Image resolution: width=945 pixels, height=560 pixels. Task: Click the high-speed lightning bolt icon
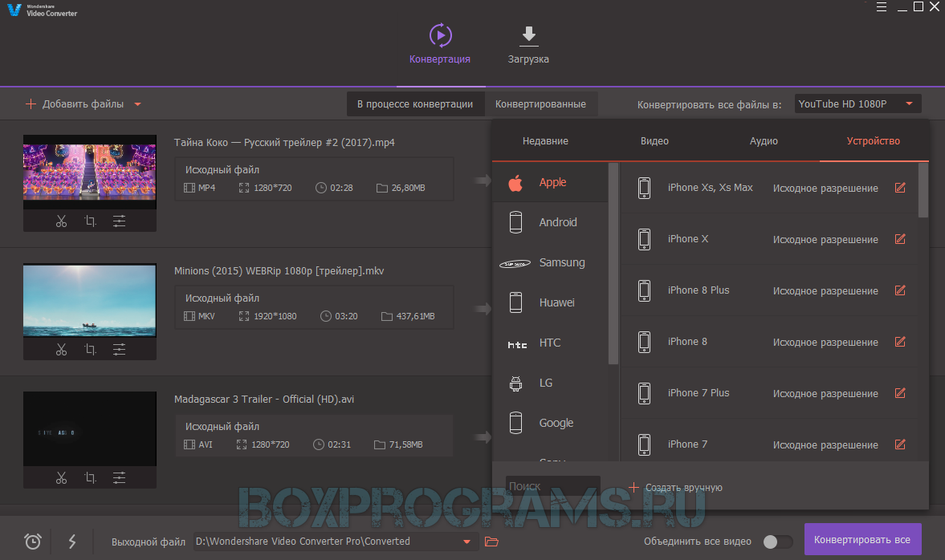pos(72,542)
